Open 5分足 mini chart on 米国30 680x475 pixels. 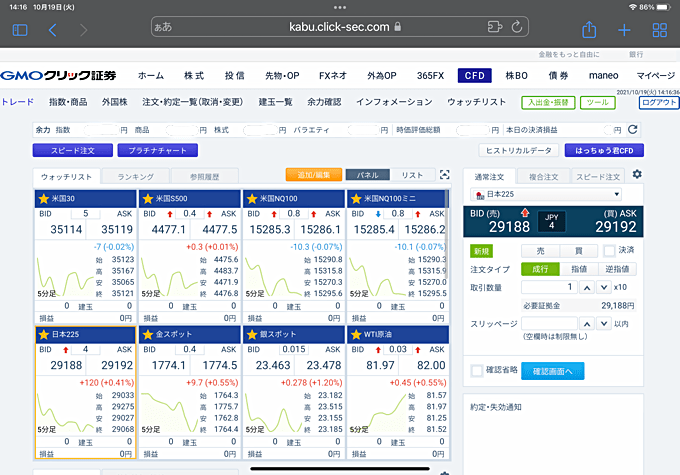65,276
